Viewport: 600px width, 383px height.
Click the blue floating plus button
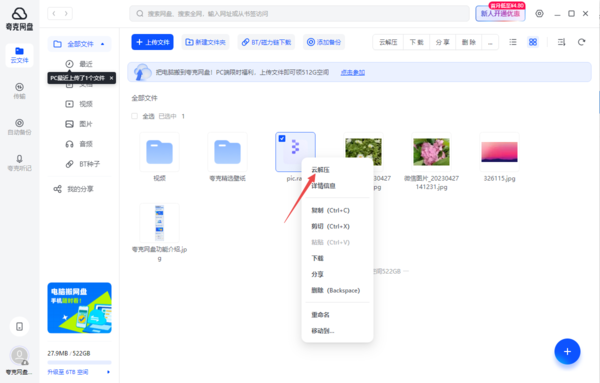point(567,351)
